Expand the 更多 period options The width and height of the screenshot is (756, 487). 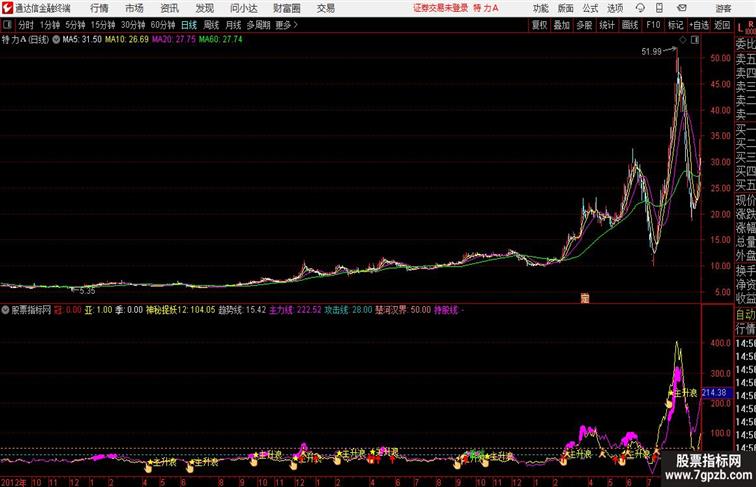tap(286, 25)
